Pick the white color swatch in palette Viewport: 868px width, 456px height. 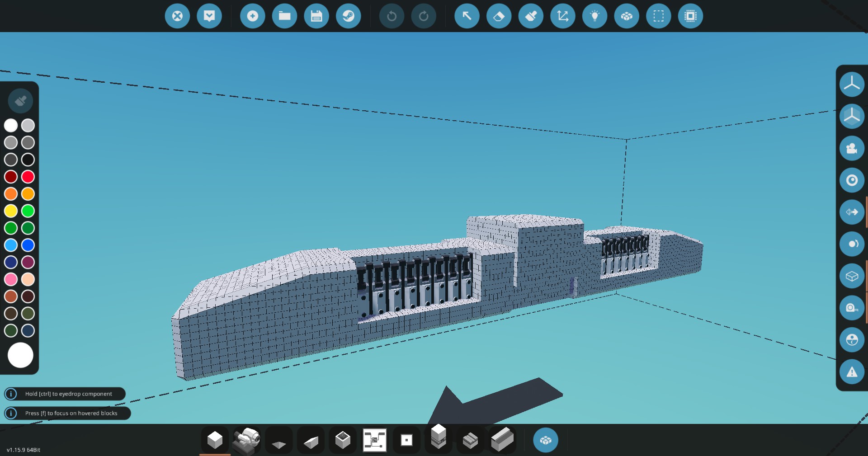click(11, 125)
